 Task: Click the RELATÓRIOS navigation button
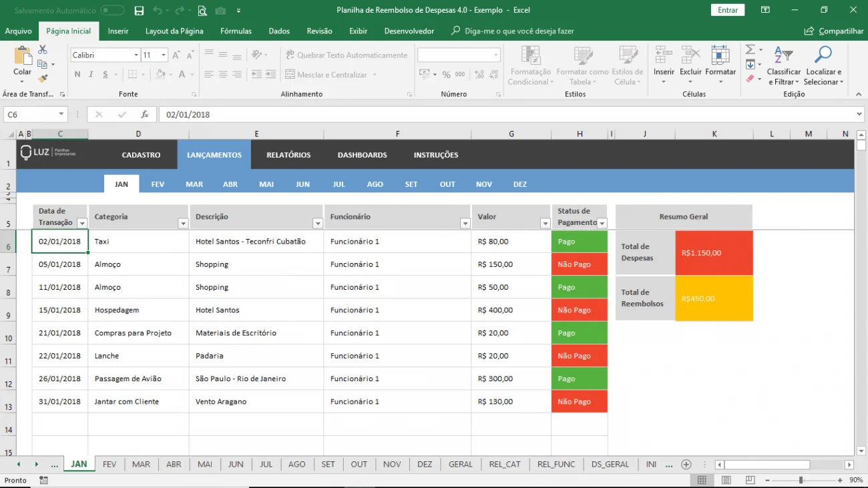(288, 155)
